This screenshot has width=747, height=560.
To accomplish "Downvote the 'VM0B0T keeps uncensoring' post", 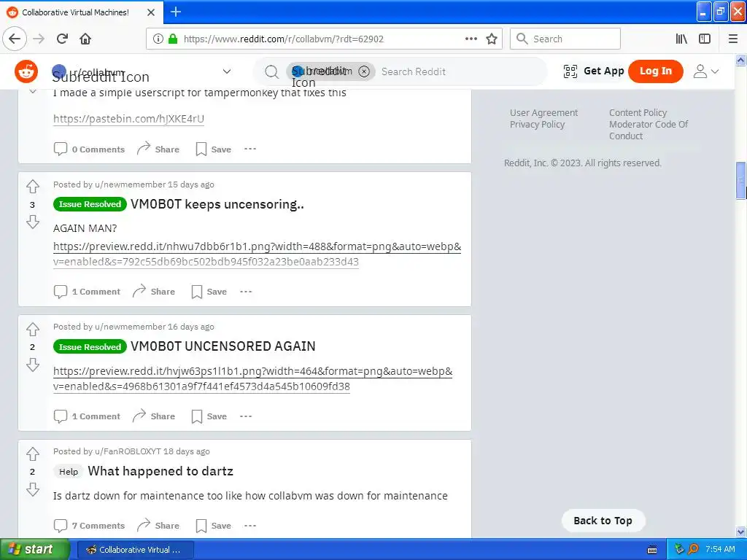I will [32, 222].
